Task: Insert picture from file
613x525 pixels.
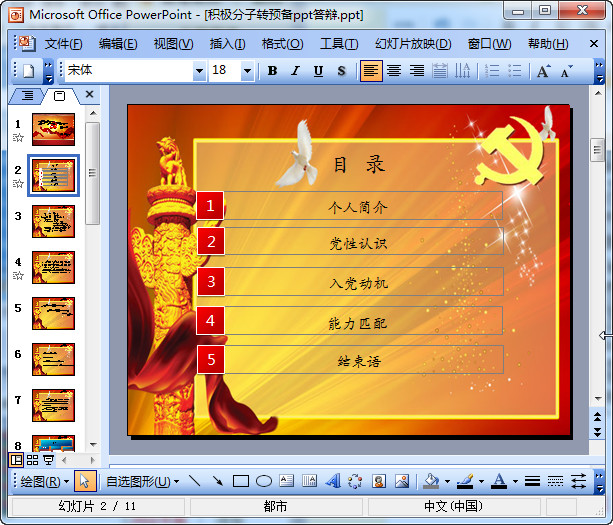Action: tap(401, 481)
